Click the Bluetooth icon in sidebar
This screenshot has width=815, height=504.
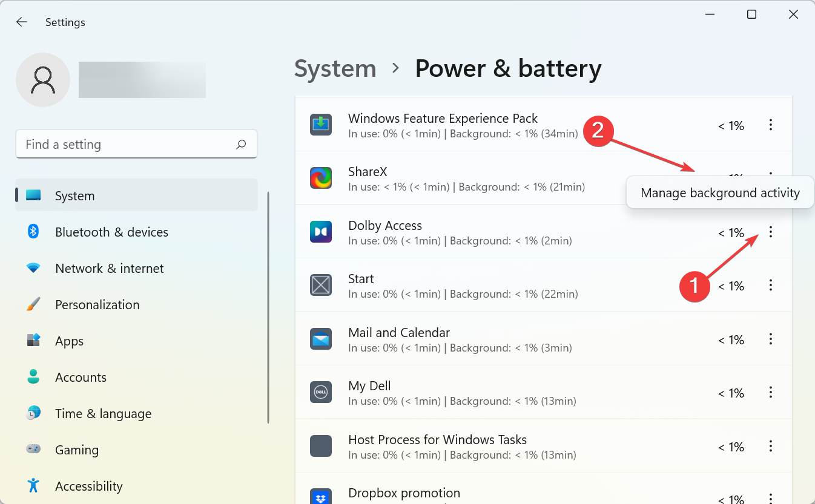(33, 231)
